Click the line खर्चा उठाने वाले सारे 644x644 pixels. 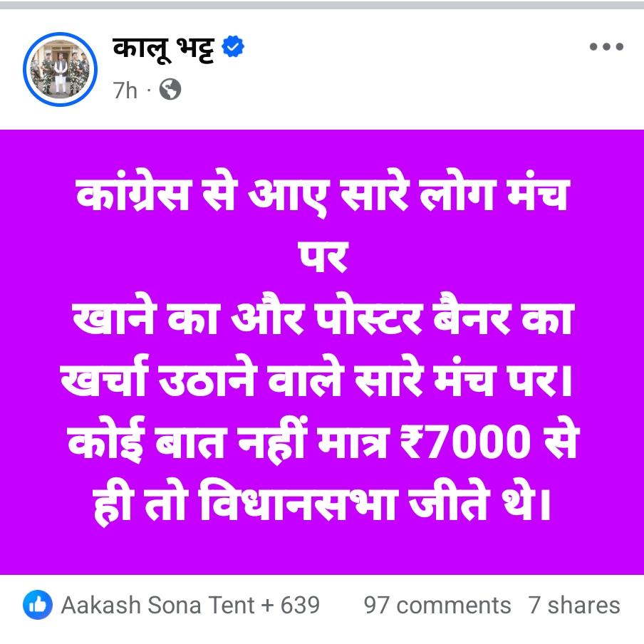pyautogui.click(x=316, y=377)
